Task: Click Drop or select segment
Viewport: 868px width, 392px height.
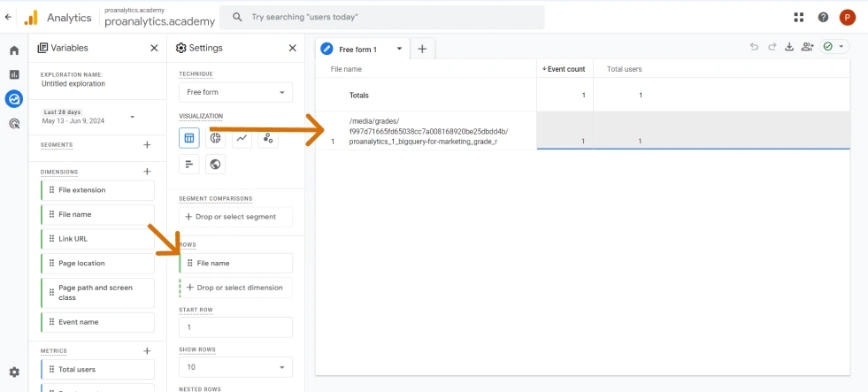Action: (236, 217)
